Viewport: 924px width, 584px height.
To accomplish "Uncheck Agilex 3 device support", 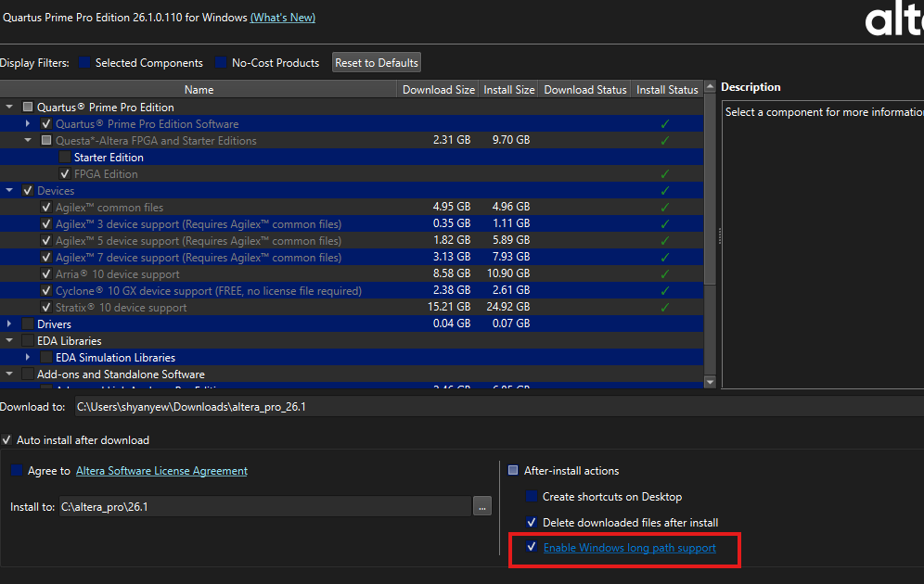I will (46, 223).
